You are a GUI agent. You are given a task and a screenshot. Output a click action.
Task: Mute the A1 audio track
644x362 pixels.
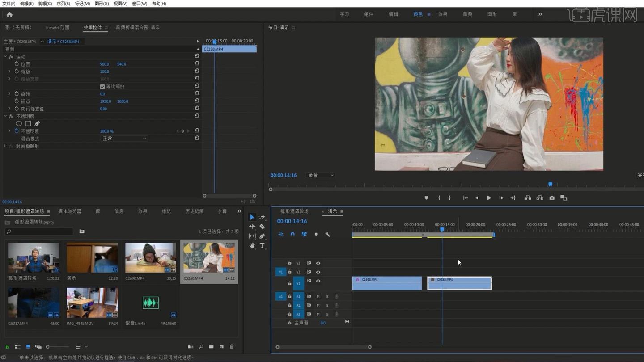[x=318, y=297]
